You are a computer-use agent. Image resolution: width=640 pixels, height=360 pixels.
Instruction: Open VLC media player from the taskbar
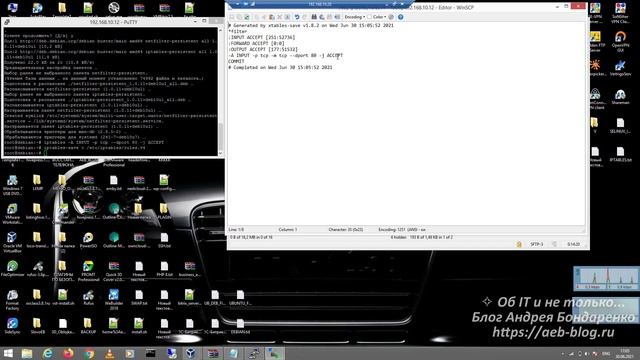click(109, 353)
